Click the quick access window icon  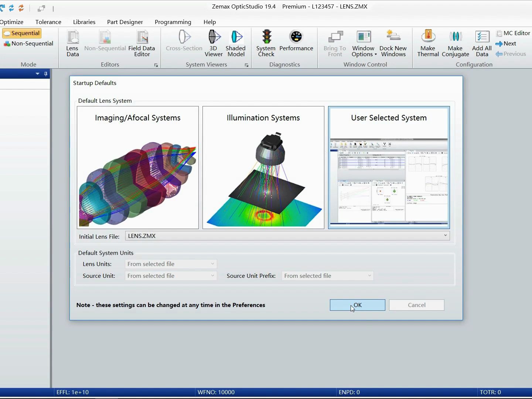(x=41, y=8)
